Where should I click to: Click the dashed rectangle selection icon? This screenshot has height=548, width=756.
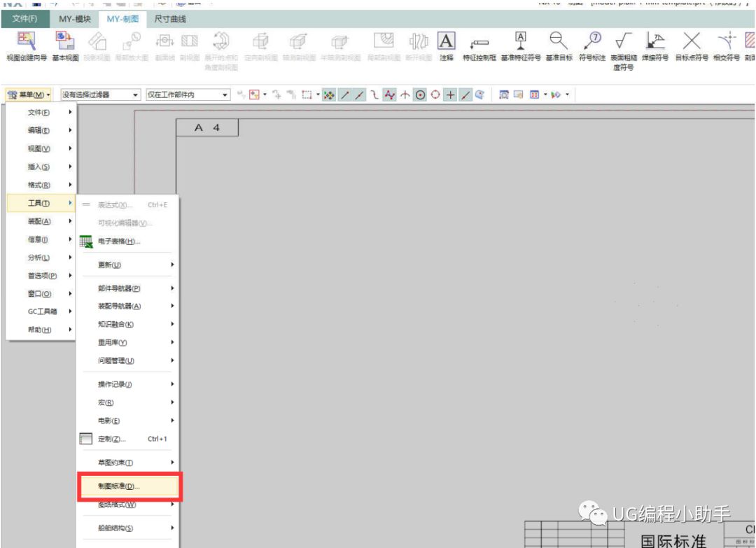pos(307,95)
